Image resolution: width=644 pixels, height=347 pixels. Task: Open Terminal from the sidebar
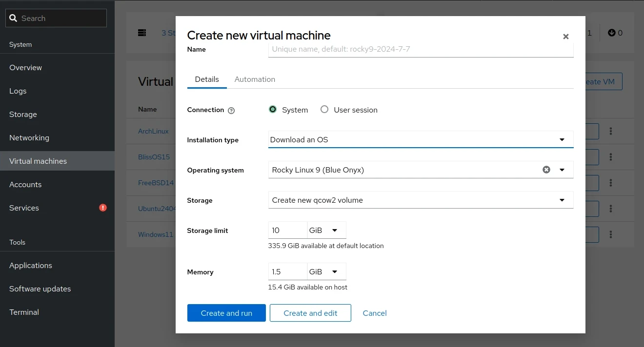[x=24, y=312]
